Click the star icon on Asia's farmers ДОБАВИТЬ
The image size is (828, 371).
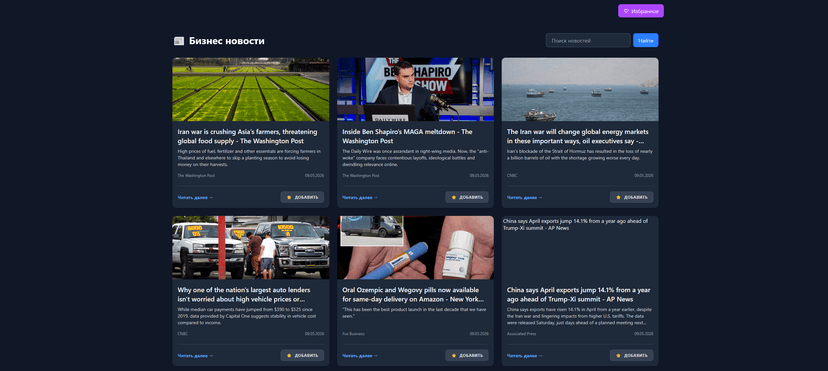(x=289, y=197)
